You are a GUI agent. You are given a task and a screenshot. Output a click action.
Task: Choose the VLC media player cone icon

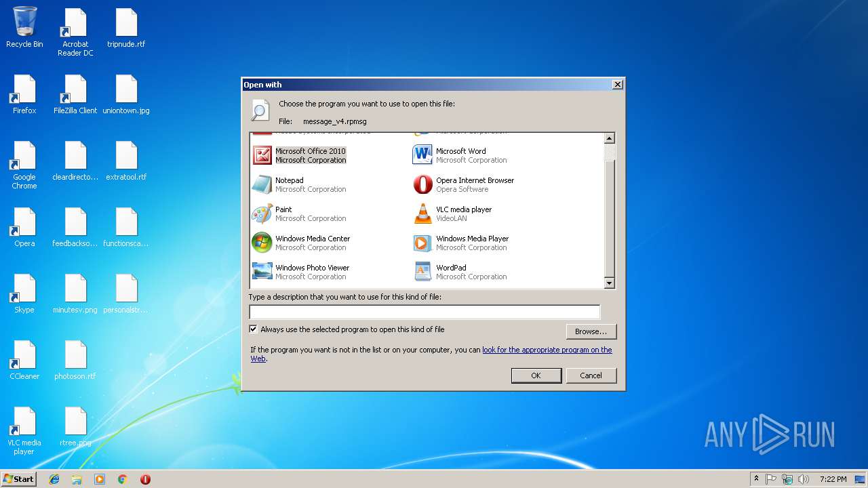pos(422,213)
